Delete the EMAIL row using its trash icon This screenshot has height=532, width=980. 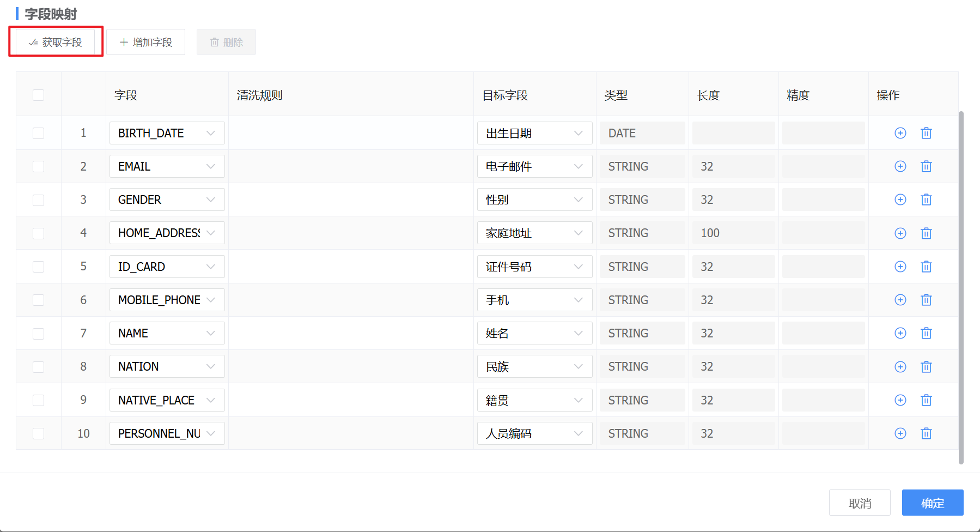(926, 166)
